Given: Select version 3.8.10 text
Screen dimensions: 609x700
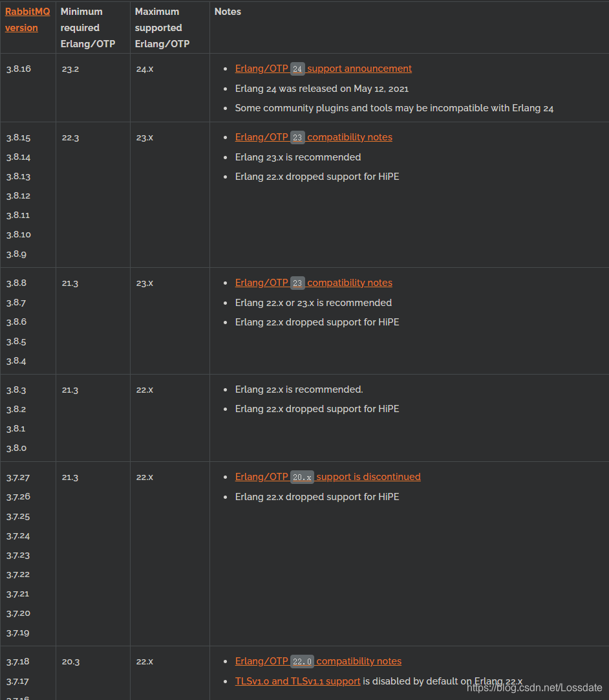Looking at the screenshot, I should (x=18, y=234).
